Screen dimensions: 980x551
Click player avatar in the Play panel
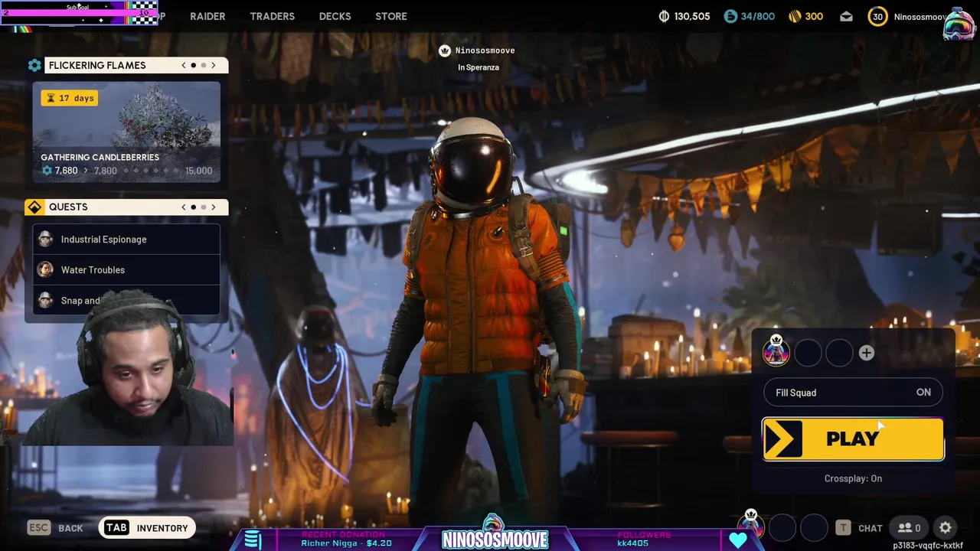click(x=776, y=351)
